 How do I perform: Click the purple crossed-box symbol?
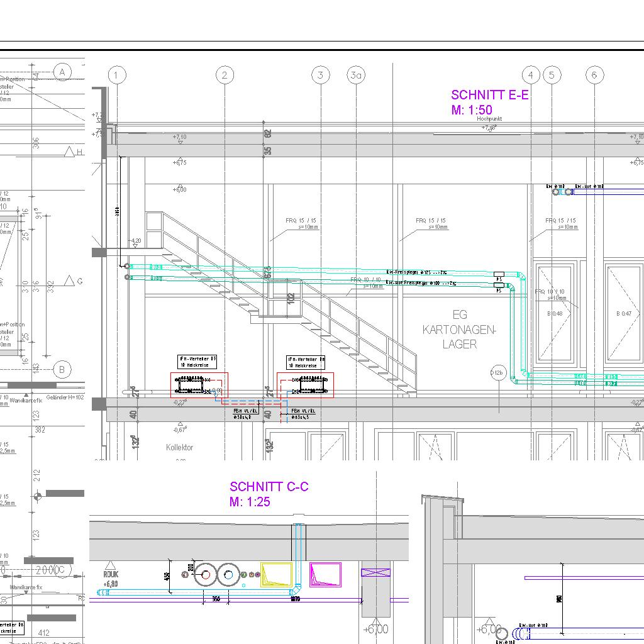pos(375,572)
